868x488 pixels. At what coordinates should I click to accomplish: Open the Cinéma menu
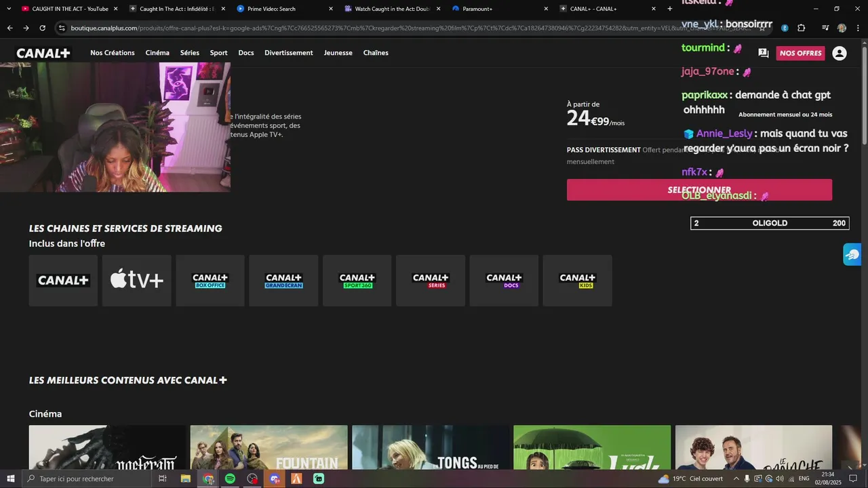point(157,53)
